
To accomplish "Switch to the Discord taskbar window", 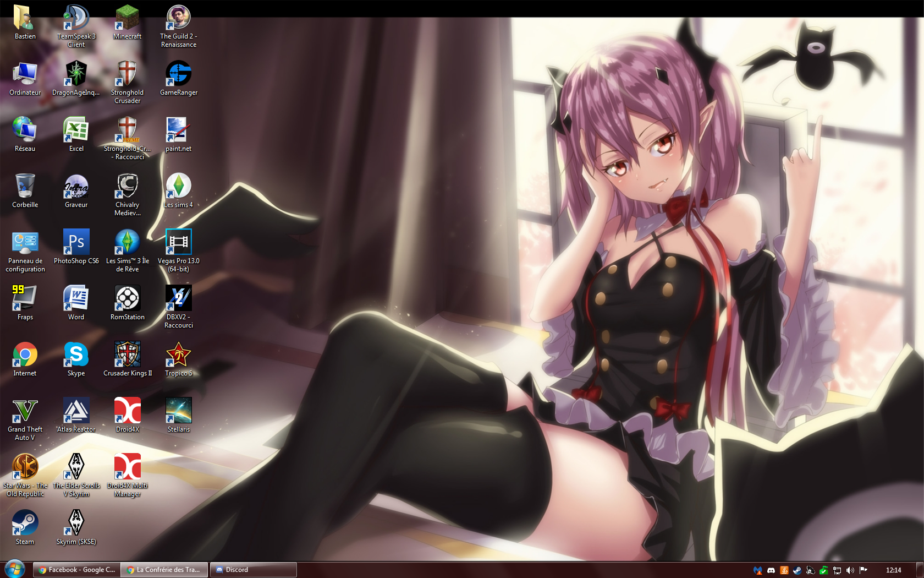I will click(253, 570).
